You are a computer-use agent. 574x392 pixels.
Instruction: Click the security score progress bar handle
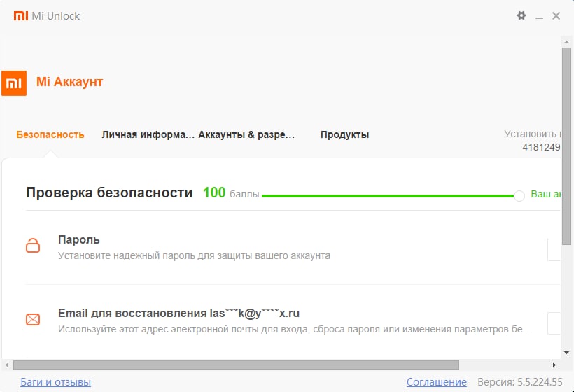click(x=519, y=196)
